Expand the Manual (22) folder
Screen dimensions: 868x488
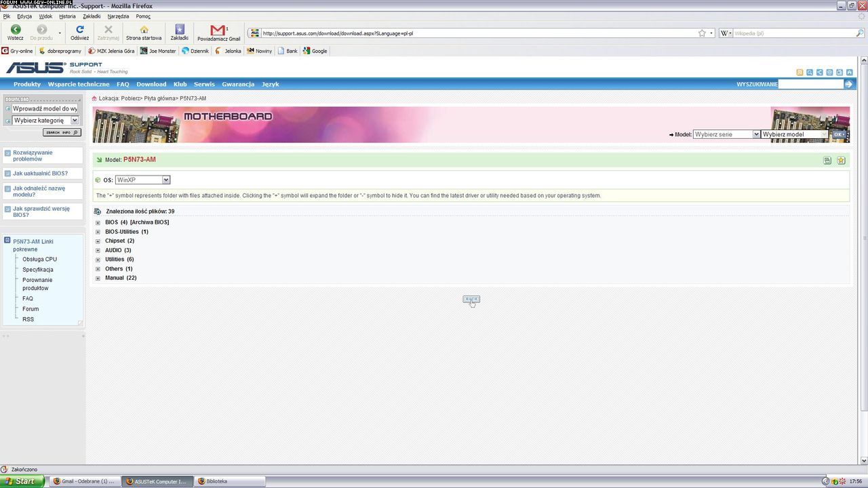98,278
